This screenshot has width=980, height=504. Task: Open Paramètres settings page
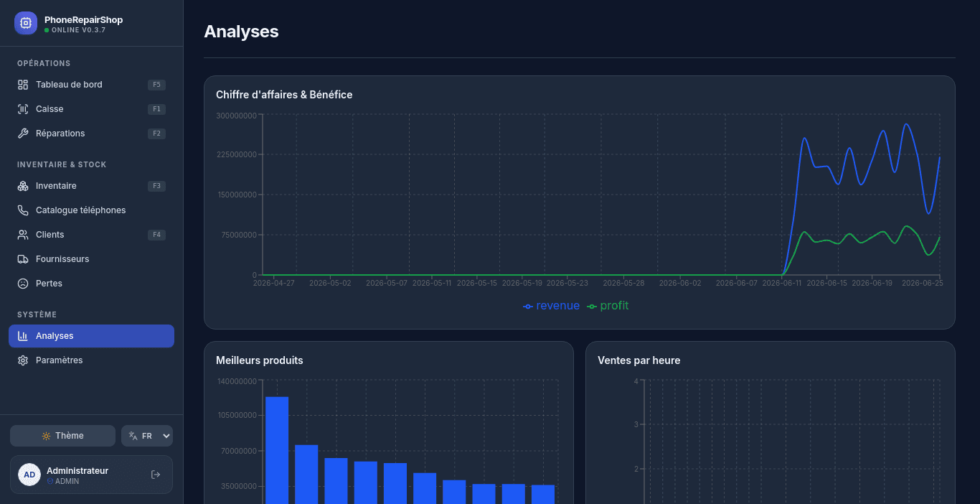click(x=91, y=360)
